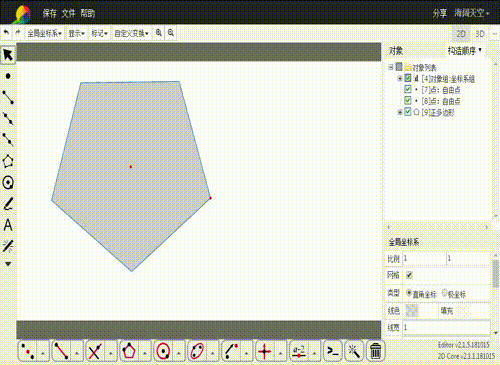This screenshot has width=500, height=365.
Task: Click the undo arrow in the top toolbar
Action: click(x=6, y=33)
